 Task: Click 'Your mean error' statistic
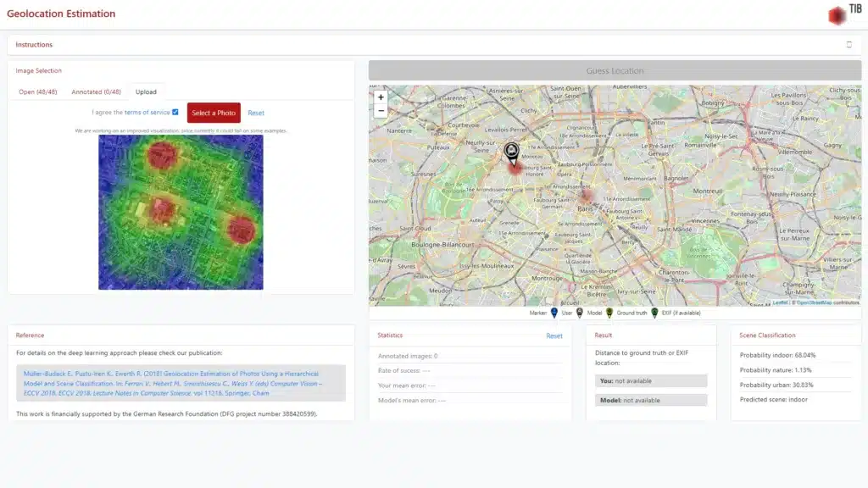406,385
